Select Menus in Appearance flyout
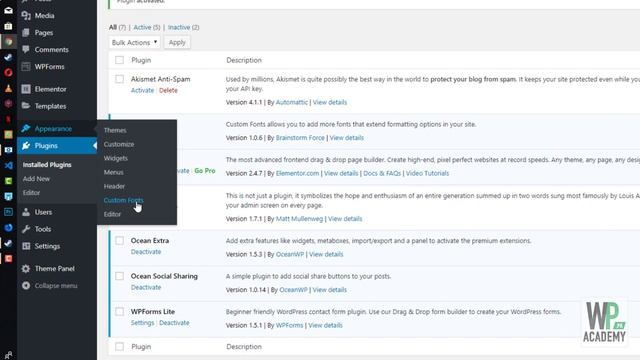640x360 pixels. pyautogui.click(x=113, y=172)
